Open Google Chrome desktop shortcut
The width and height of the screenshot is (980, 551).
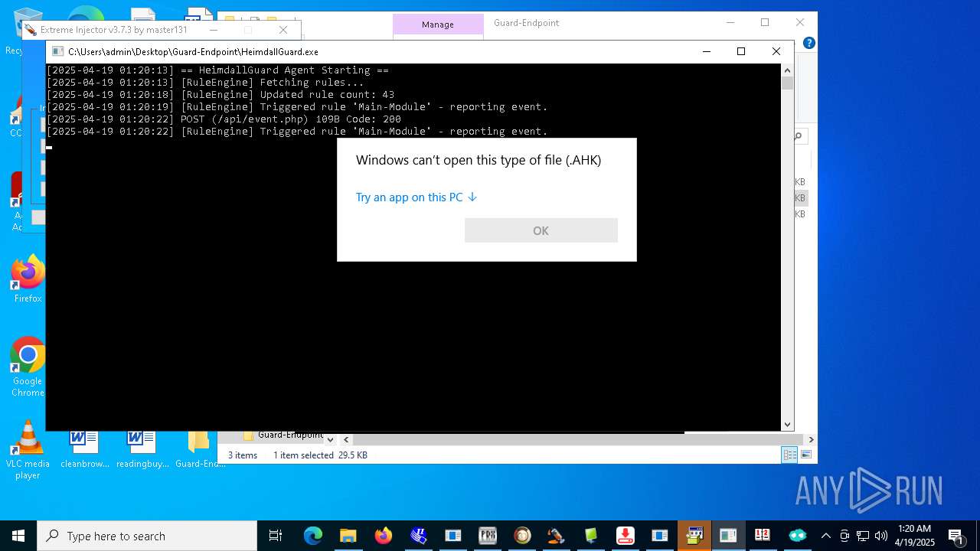click(28, 367)
